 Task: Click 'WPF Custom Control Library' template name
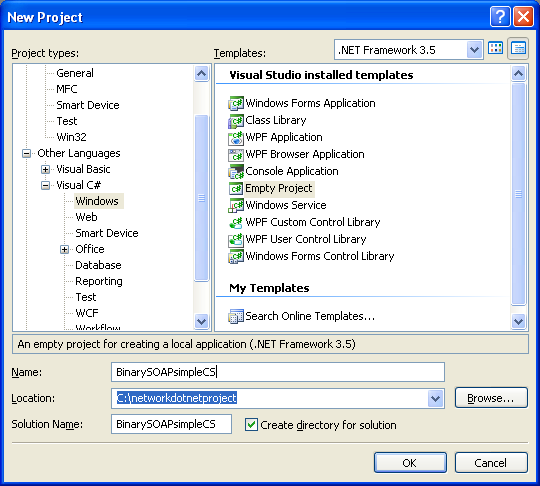click(313, 222)
